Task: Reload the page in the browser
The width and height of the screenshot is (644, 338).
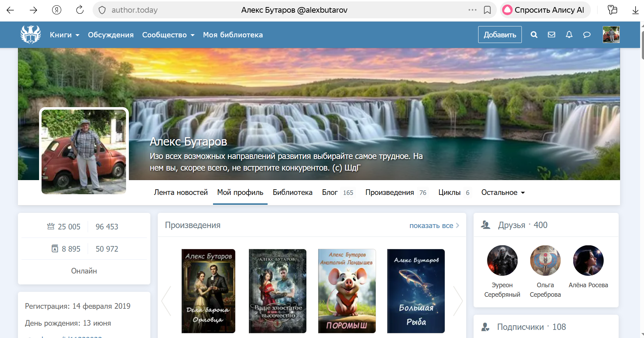Action: (x=80, y=10)
